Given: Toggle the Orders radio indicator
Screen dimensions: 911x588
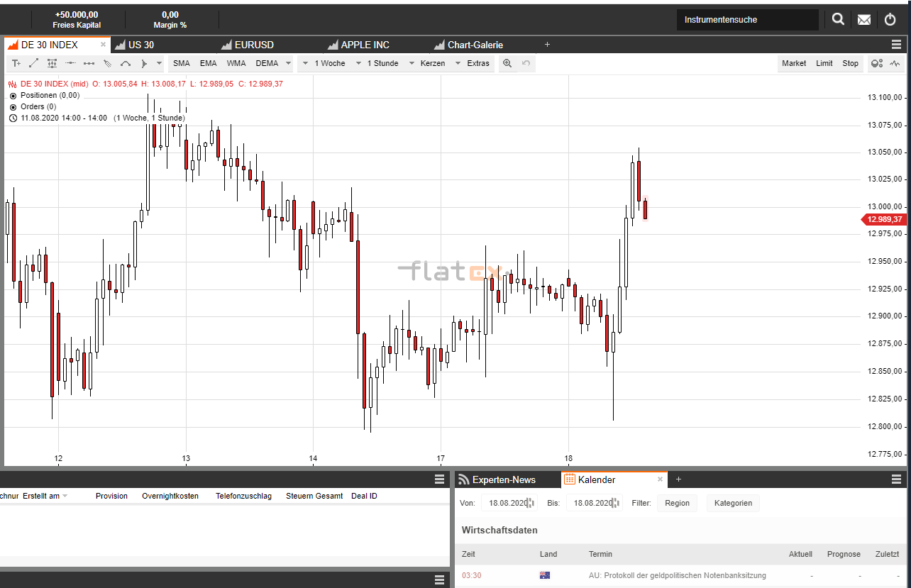Looking at the screenshot, I should pyautogui.click(x=13, y=106).
